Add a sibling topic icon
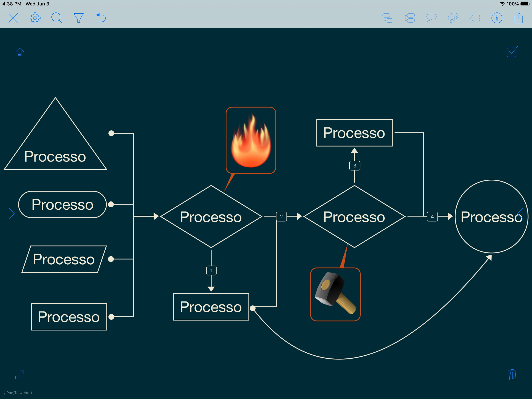The width and height of the screenshot is (532, 399). point(410,18)
